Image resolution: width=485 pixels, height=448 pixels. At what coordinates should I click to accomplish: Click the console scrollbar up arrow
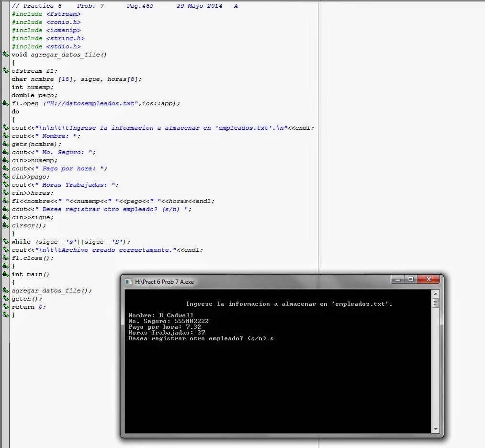[x=435, y=295]
